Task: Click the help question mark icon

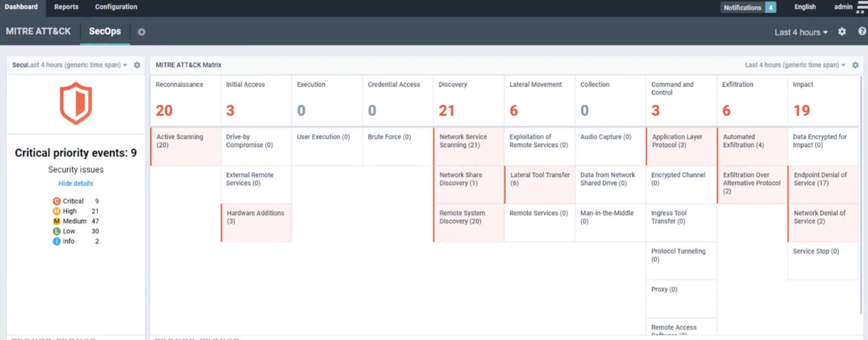Action: (861, 32)
